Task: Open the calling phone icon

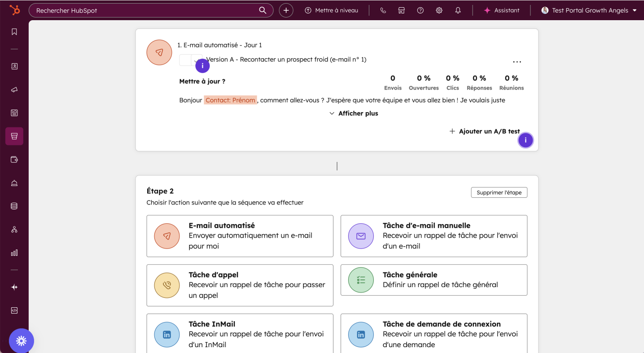Action: coord(383,10)
